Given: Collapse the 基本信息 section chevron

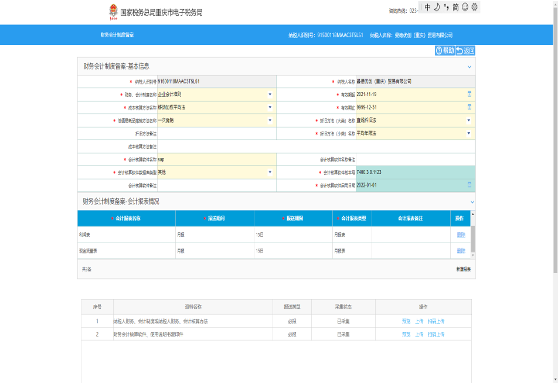Looking at the screenshot, I should (469, 67).
